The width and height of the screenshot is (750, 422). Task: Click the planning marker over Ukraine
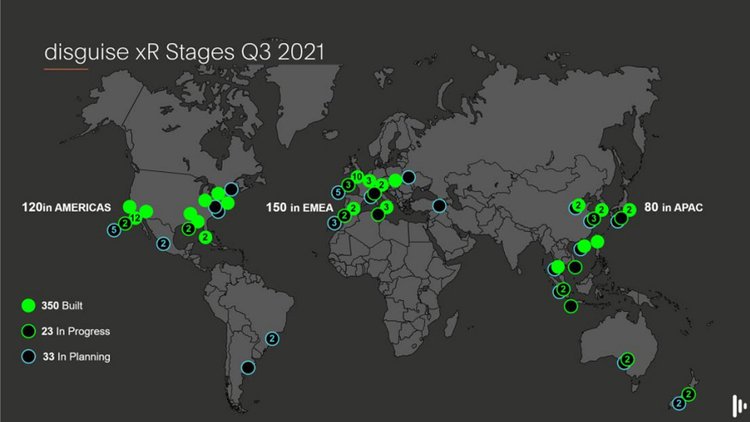pyautogui.click(x=408, y=177)
